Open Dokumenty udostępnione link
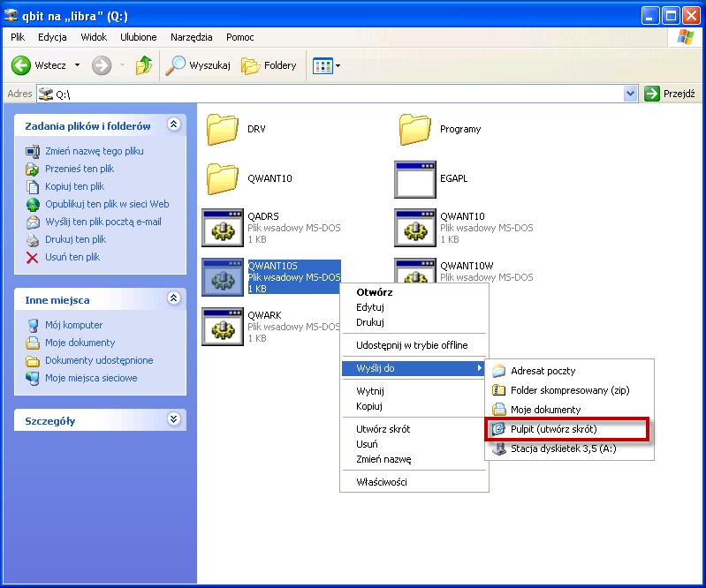The width and height of the screenshot is (706, 588). [x=99, y=360]
